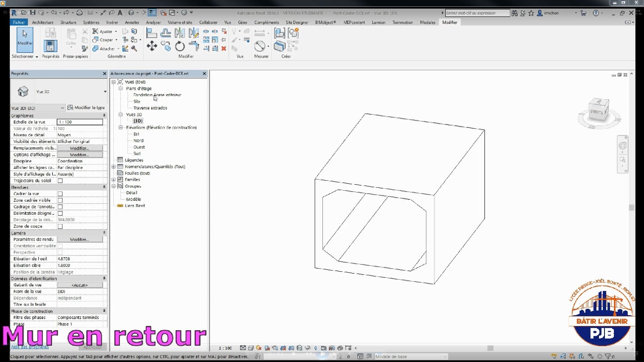Screen dimensions: 644x362
Task: Click the Echelle de la vue field
Action: 80,122
